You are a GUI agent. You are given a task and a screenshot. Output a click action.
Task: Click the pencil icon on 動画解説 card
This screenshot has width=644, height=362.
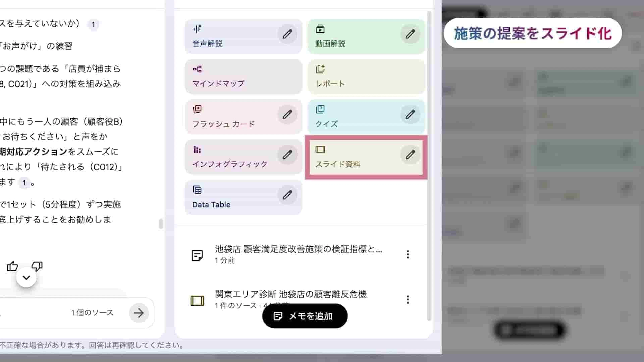410,34
